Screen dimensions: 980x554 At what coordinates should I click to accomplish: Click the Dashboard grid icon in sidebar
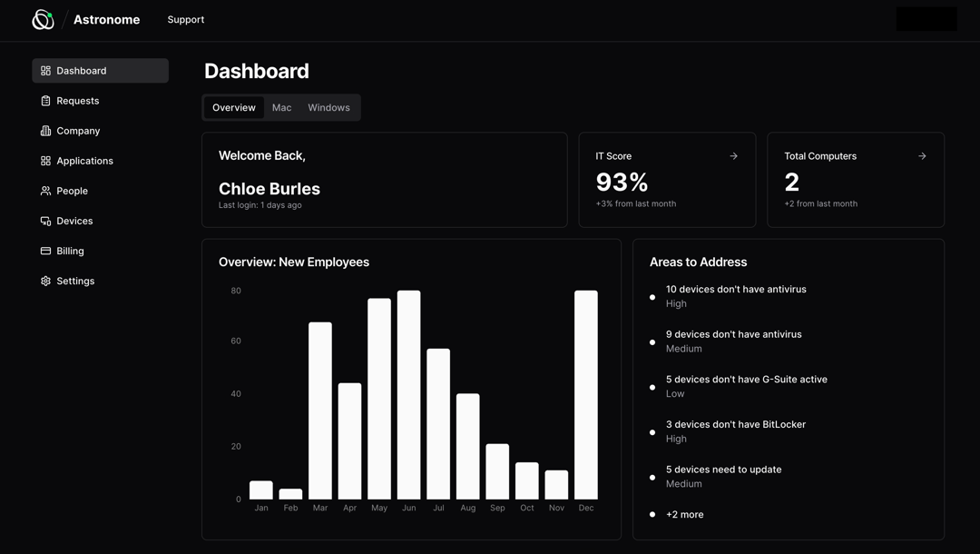point(45,71)
